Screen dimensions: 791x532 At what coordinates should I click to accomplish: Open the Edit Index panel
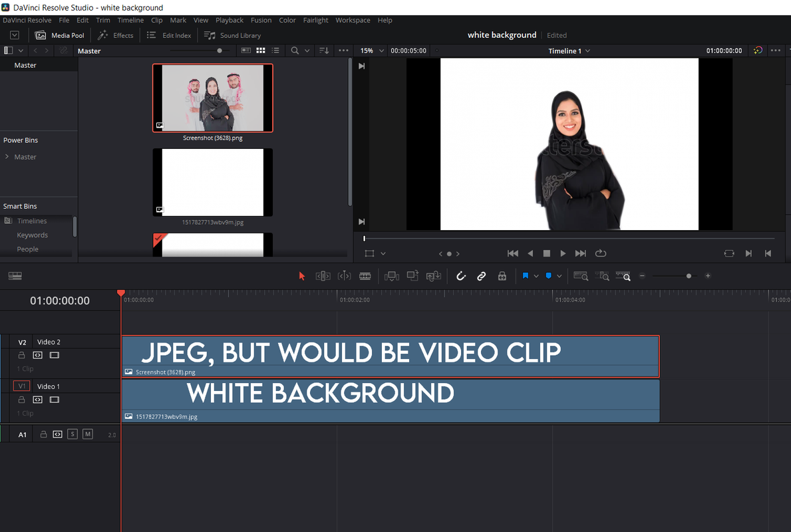(169, 35)
